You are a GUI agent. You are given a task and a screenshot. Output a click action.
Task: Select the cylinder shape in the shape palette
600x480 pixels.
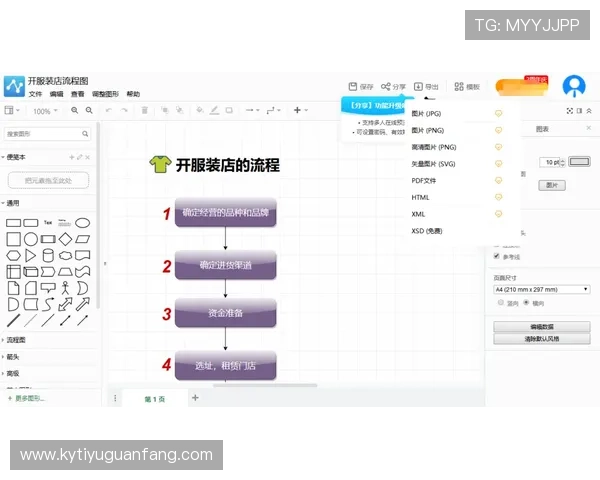(48, 255)
